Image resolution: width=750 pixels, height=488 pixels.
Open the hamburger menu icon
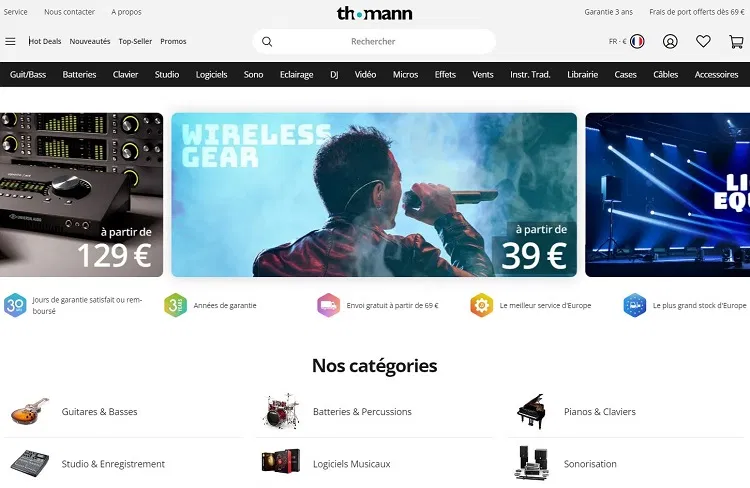point(10,42)
